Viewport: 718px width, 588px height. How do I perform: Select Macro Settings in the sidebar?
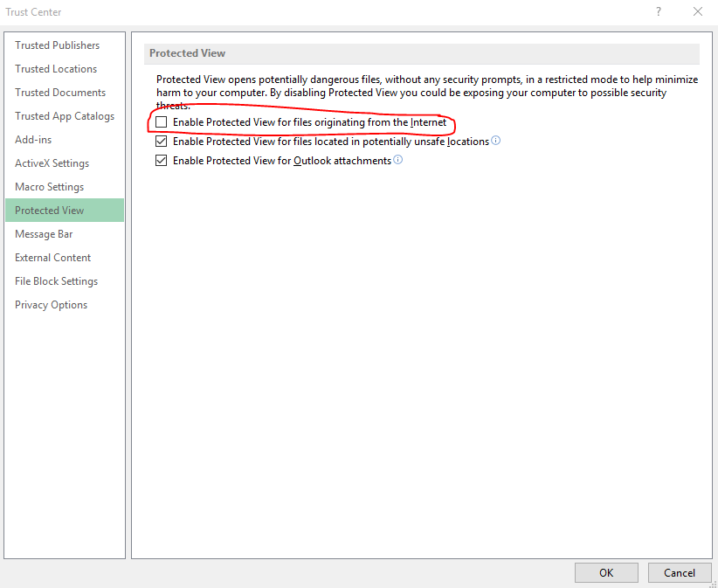[x=49, y=187]
